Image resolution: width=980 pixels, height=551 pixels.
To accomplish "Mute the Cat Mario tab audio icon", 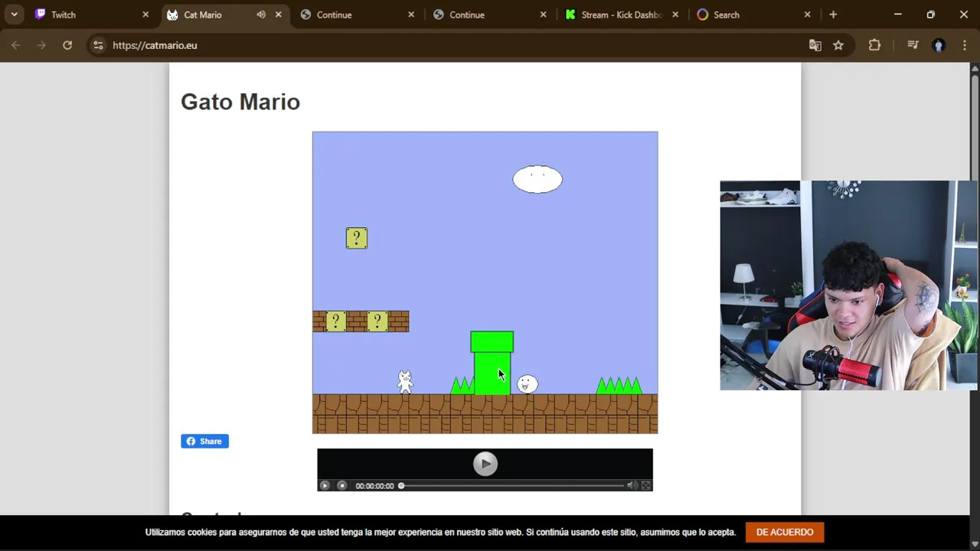I will tap(261, 15).
